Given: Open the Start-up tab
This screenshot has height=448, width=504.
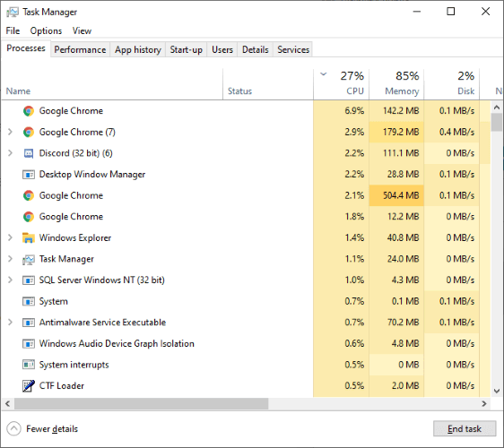Looking at the screenshot, I should pos(187,50).
